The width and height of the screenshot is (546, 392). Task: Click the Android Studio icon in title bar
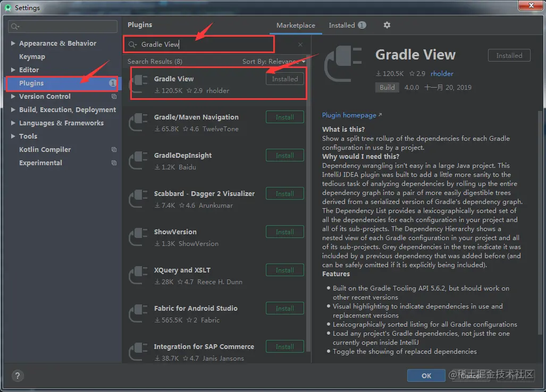click(7, 7)
